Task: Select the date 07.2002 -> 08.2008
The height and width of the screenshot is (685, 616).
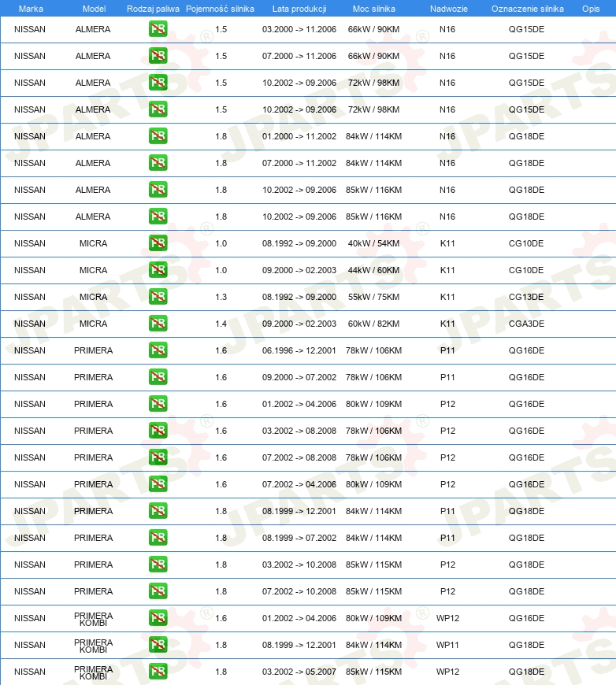Action: [299, 457]
